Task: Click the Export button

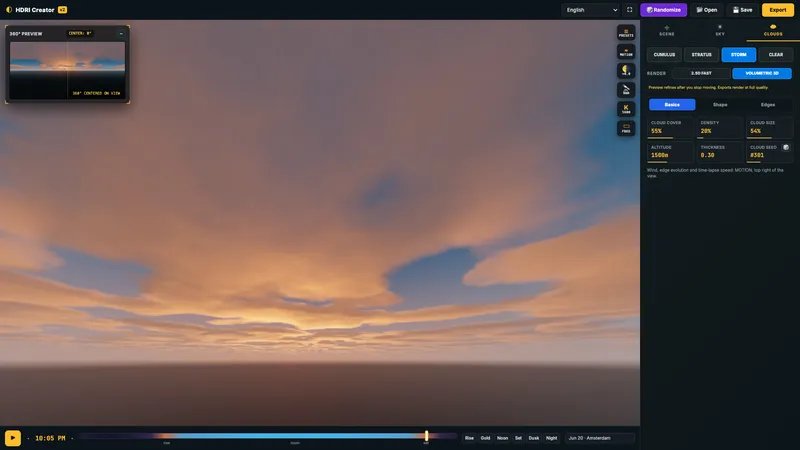Action: tap(778, 10)
